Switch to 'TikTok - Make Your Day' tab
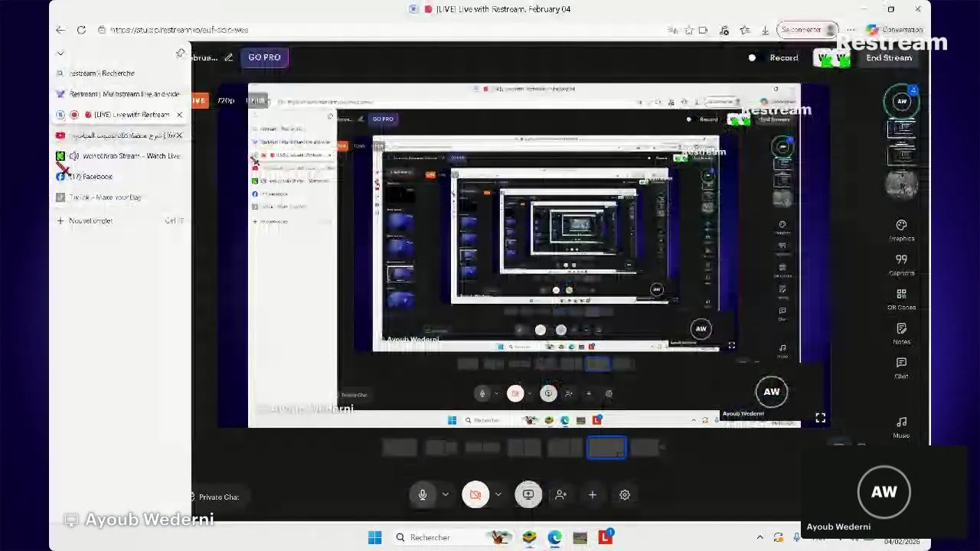 point(121,197)
